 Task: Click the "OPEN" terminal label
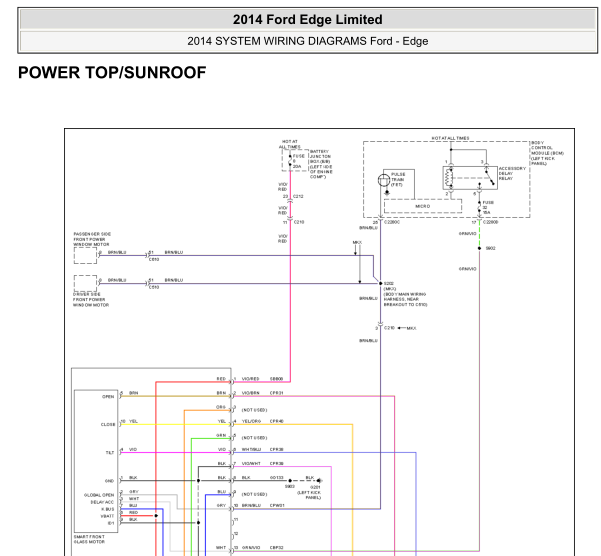pyautogui.click(x=108, y=397)
